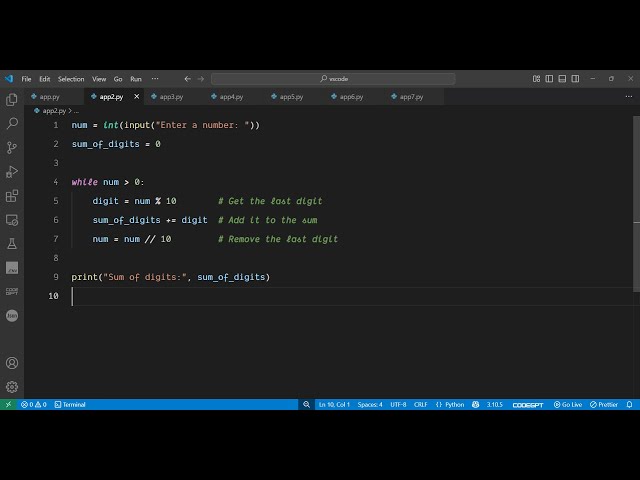The image size is (640, 480).
Task: Toggle the primary side bar
Action: point(549,79)
